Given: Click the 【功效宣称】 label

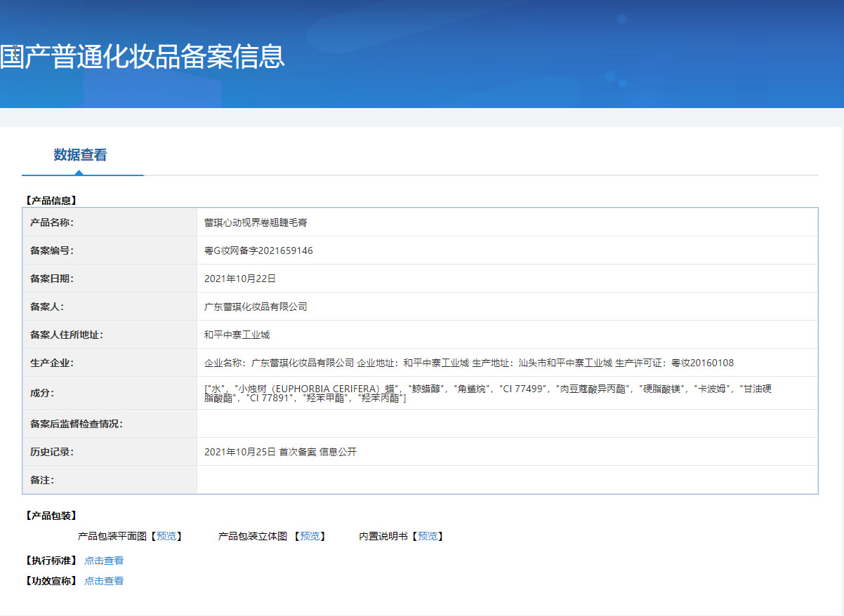Looking at the screenshot, I should pos(51,581).
